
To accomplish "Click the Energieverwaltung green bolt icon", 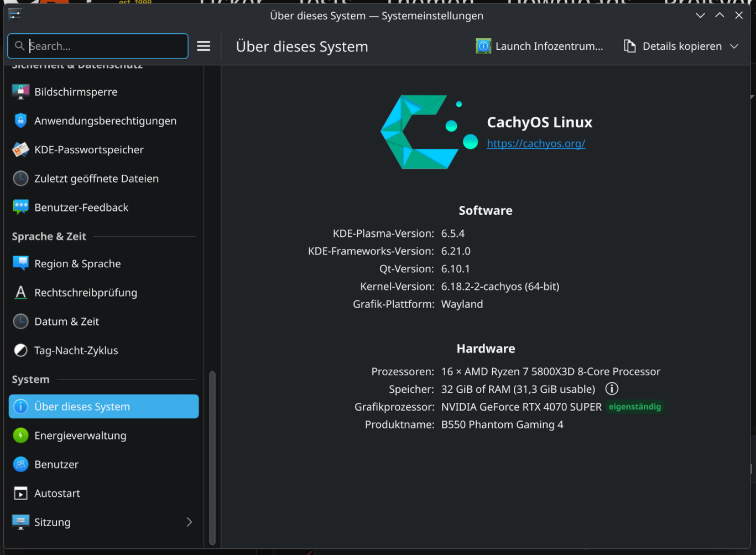I will tap(20, 435).
